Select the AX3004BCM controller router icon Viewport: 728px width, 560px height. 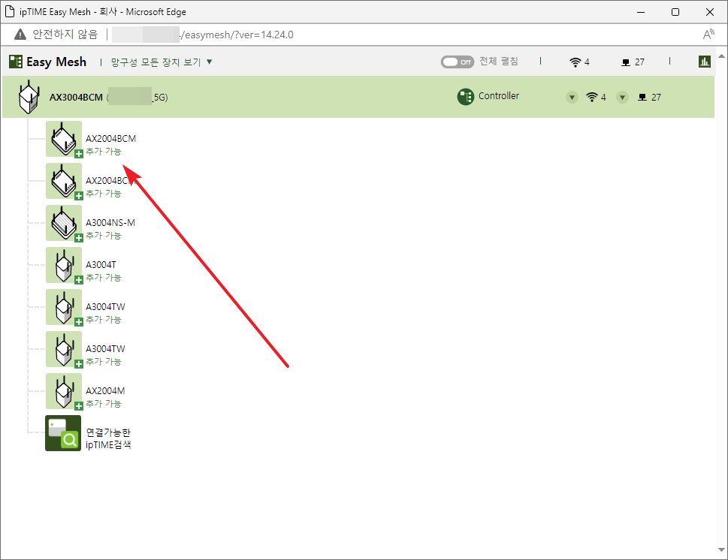point(29,97)
